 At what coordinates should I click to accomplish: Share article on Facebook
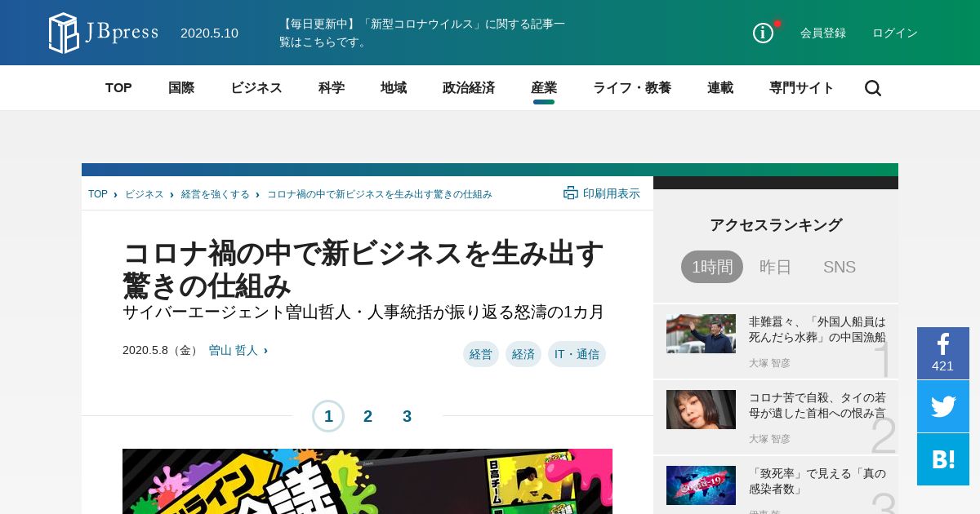pyautogui.click(x=943, y=353)
